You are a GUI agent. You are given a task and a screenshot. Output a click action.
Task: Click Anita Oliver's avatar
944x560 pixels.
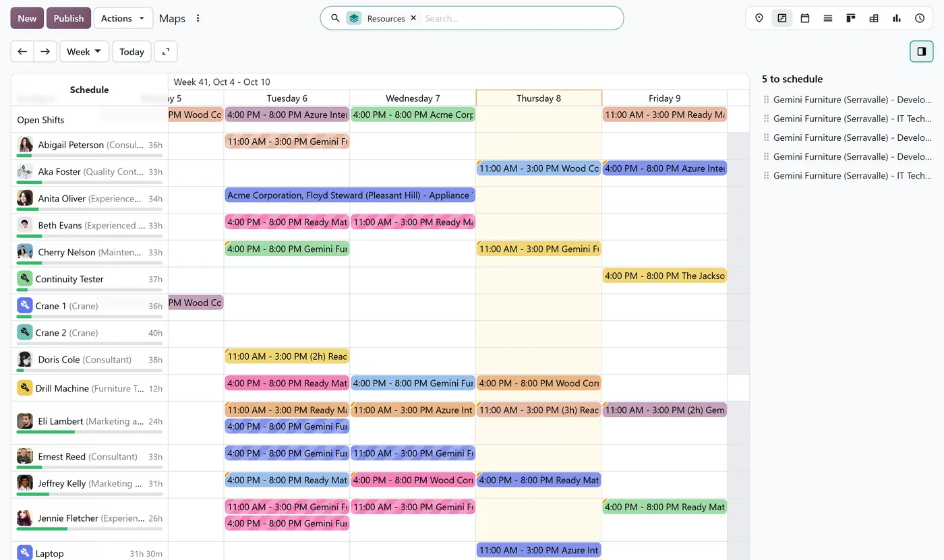pyautogui.click(x=25, y=198)
